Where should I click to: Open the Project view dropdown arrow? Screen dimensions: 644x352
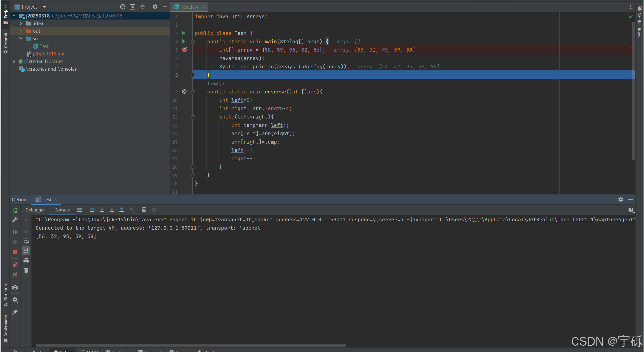point(45,7)
